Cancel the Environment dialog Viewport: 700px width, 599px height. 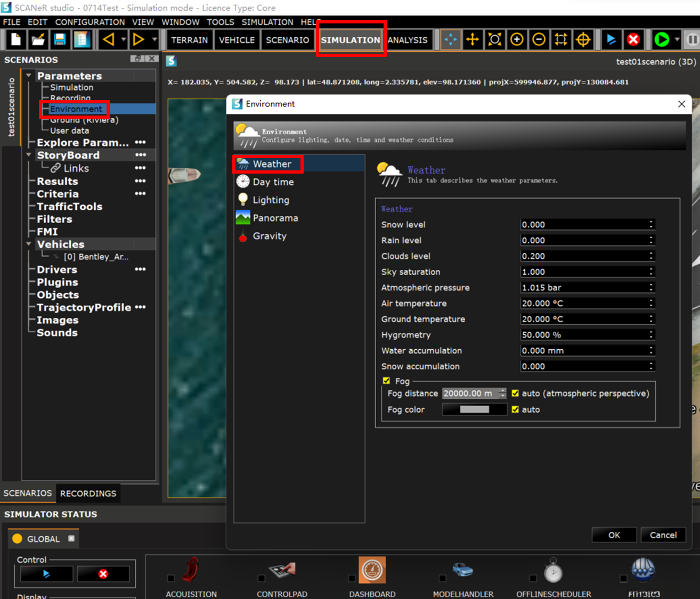663,535
